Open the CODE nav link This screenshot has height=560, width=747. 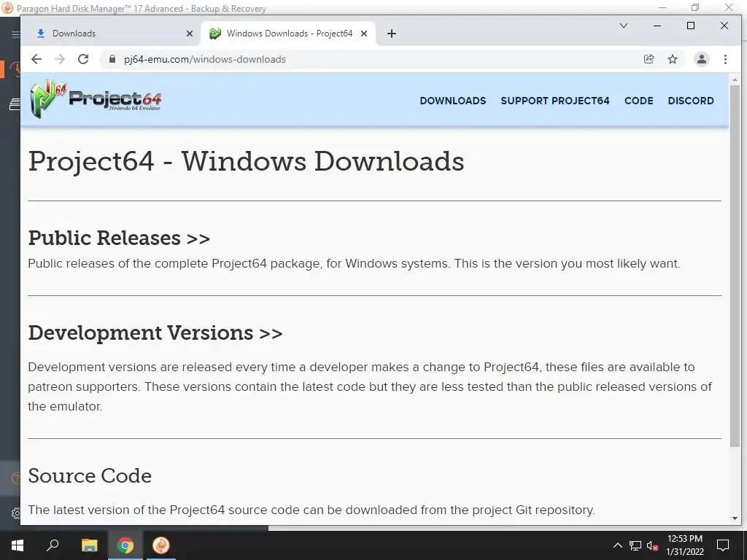click(638, 101)
